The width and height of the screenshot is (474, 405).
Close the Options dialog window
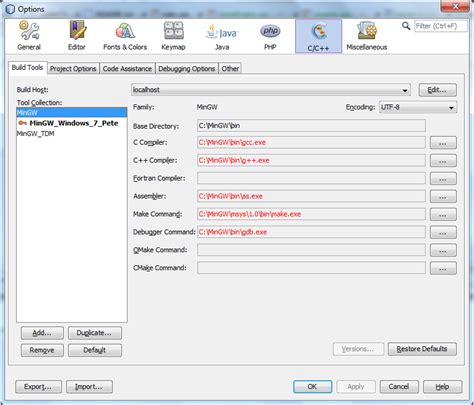click(x=455, y=6)
